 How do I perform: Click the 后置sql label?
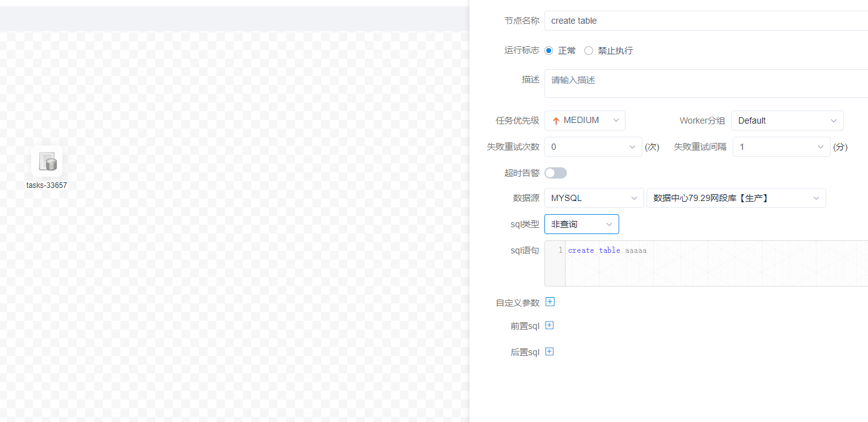525,352
